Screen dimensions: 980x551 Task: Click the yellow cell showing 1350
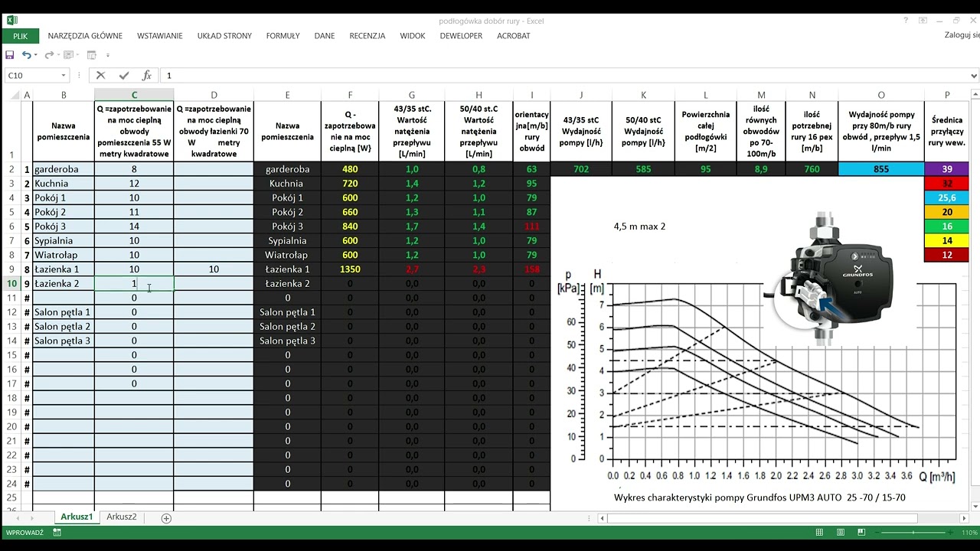coord(350,269)
